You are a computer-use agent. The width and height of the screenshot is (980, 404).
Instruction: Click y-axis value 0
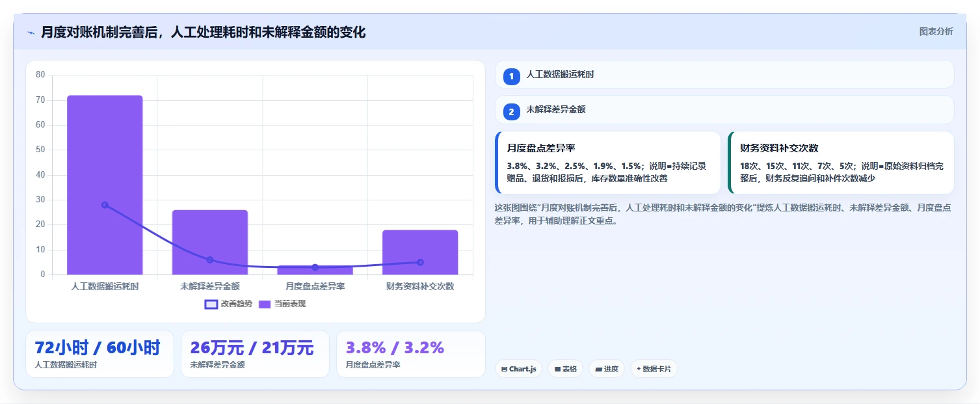click(43, 275)
